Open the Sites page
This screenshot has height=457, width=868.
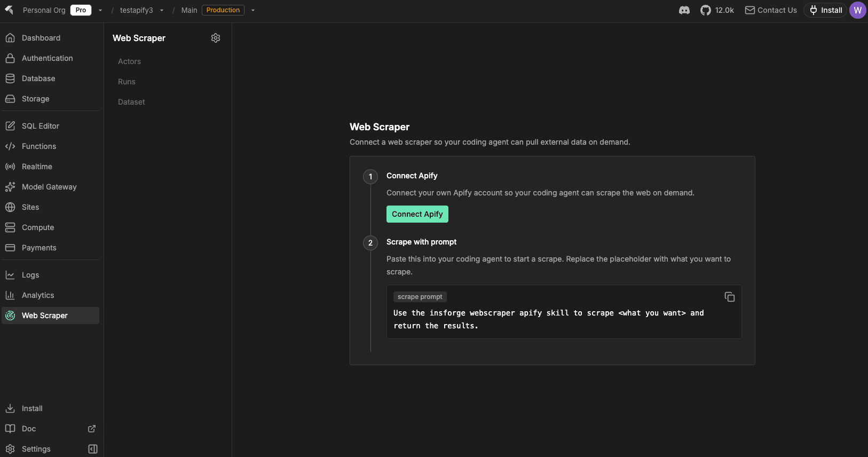tap(51, 207)
